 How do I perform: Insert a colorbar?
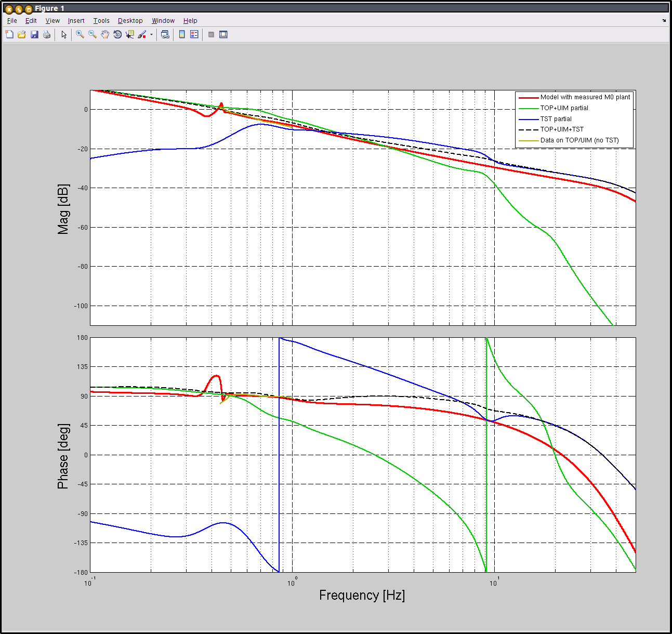click(182, 34)
